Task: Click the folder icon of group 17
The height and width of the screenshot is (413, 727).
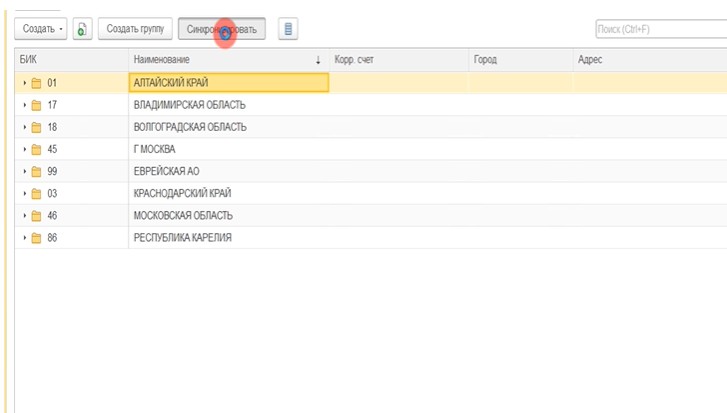Action: click(36, 105)
